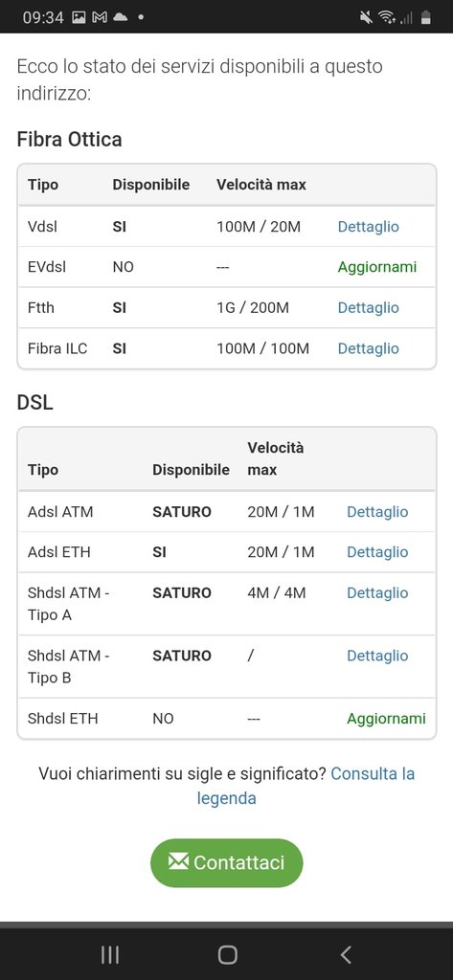The width and height of the screenshot is (453, 980).
Task: Tap the gallery image notification icon
Action: pos(79,17)
